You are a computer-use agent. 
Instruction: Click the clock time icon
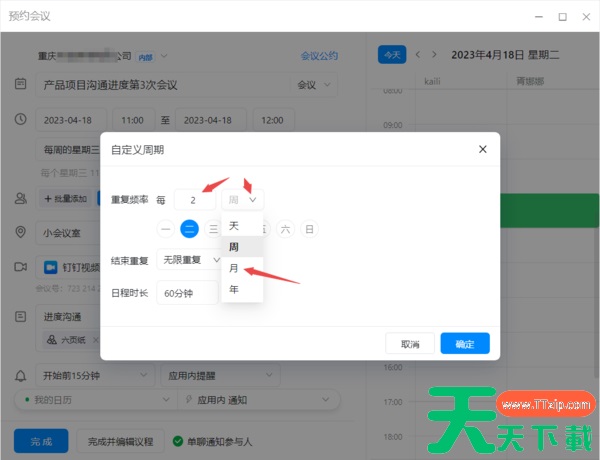20,119
